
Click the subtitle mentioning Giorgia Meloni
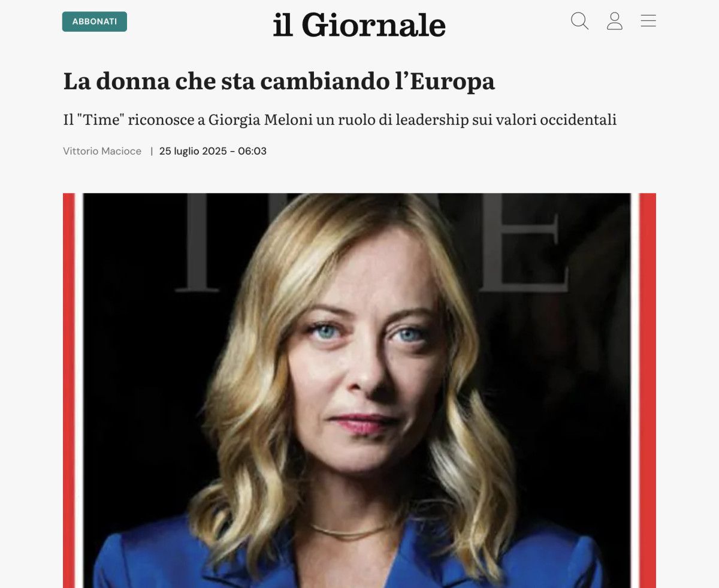pyautogui.click(x=340, y=120)
